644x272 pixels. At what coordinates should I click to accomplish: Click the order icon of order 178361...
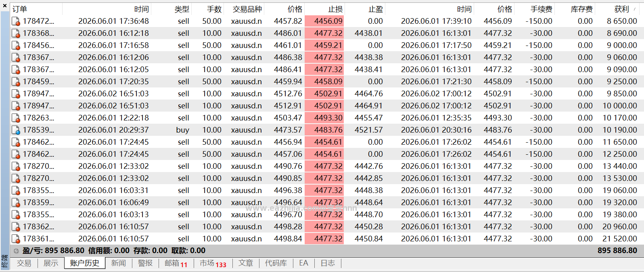pos(16,239)
